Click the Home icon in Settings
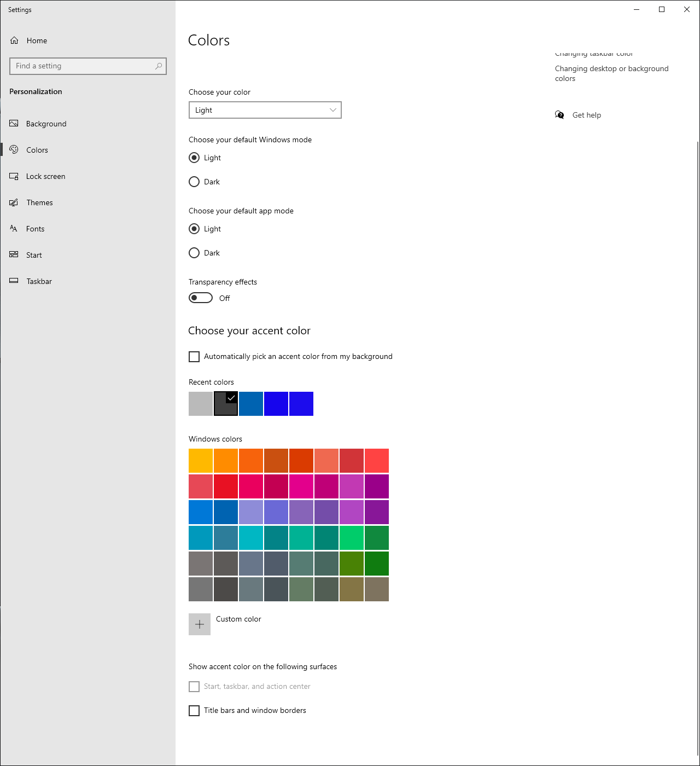 point(14,40)
